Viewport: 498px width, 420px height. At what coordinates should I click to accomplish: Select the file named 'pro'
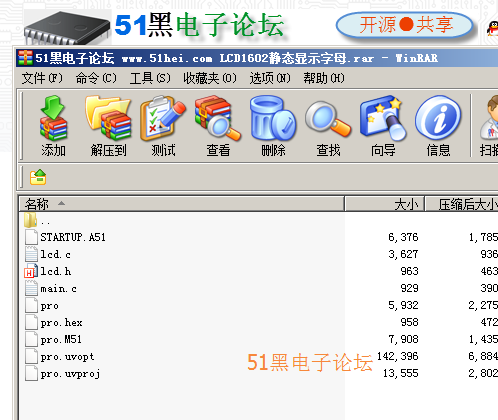point(49,306)
